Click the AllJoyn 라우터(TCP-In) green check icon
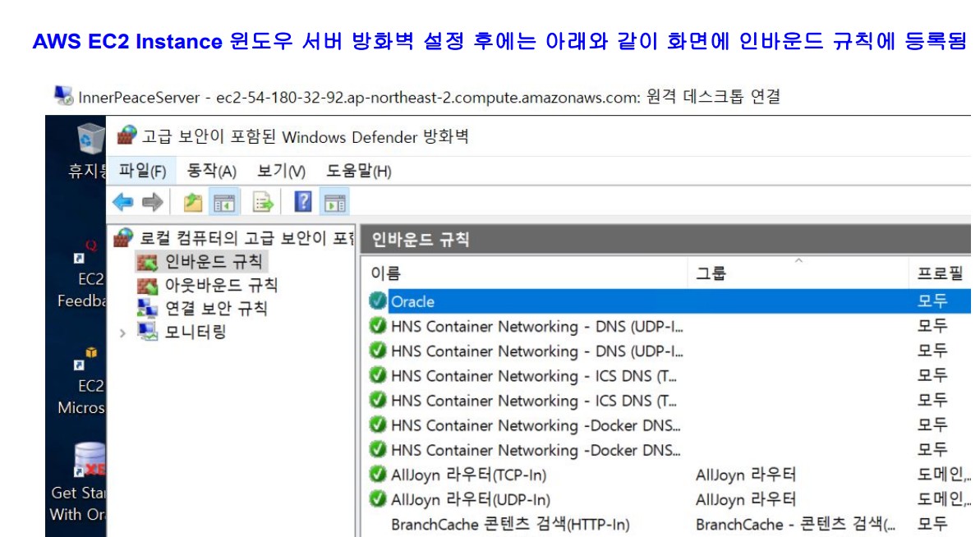980x537 pixels. pyautogui.click(x=378, y=474)
